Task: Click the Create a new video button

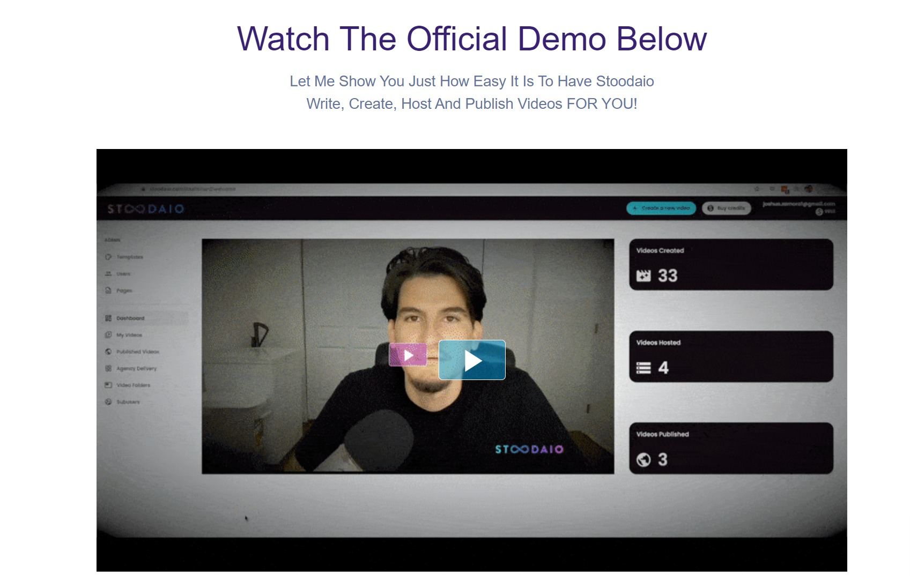Action: coord(661,208)
